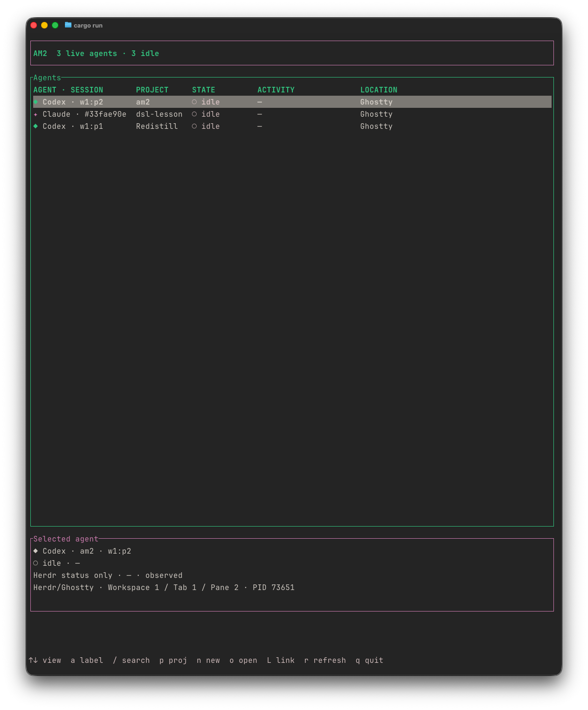
Task: Click activity dash in the dsl-lesson row
Action: (260, 114)
